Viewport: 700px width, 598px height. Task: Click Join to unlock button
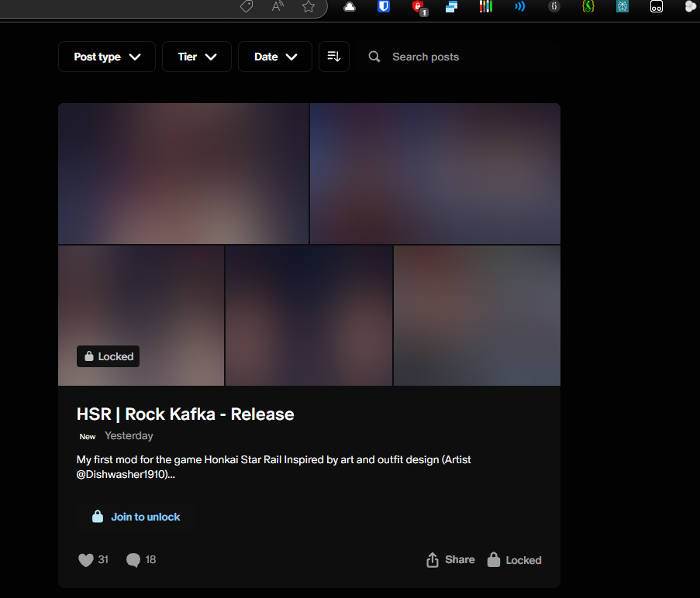click(136, 517)
